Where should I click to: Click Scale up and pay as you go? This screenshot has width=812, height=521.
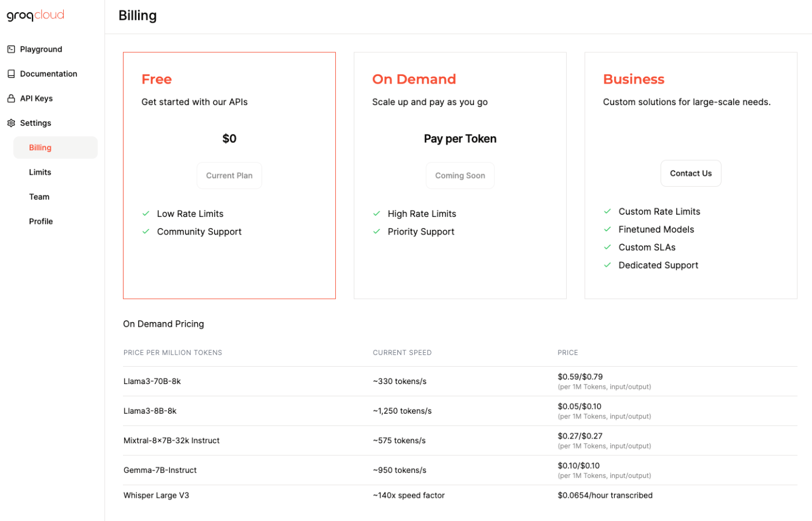tap(430, 102)
